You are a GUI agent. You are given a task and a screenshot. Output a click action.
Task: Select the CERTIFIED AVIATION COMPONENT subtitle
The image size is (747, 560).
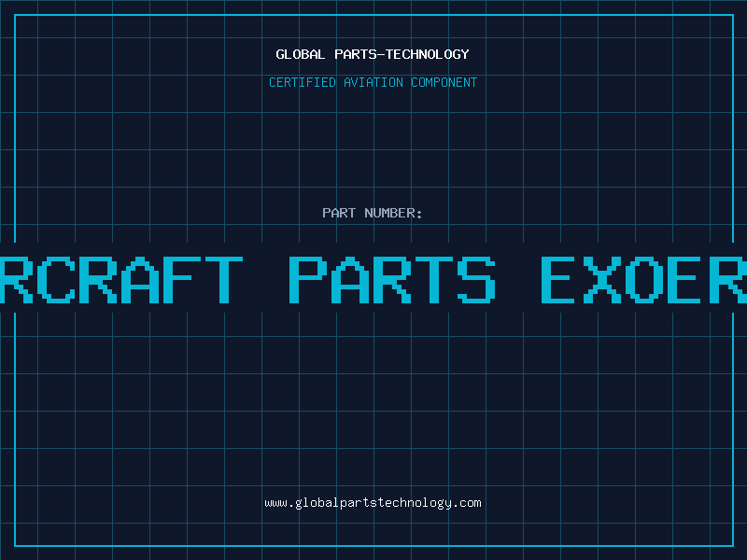click(x=373, y=82)
